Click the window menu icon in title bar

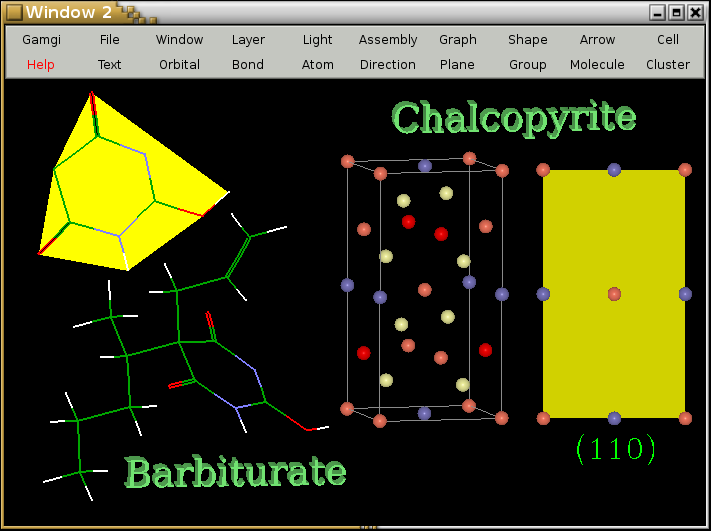tap(13, 12)
